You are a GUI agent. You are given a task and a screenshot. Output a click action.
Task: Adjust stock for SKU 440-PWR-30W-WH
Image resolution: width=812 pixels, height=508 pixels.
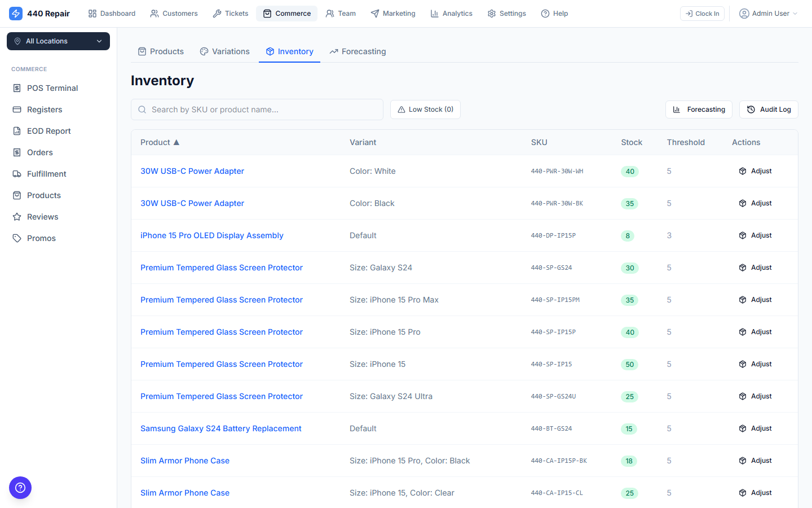pyautogui.click(x=755, y=170)
